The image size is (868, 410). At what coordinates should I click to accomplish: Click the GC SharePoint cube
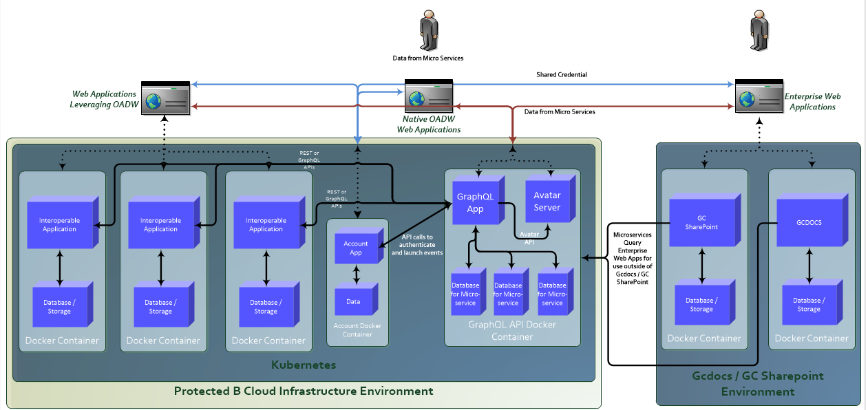click(x=702, y=222)
